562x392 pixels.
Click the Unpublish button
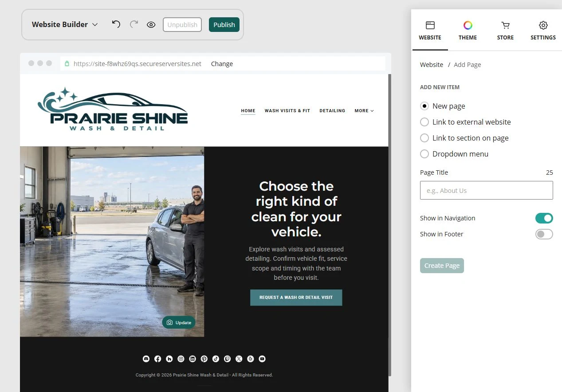coord(182,25)
